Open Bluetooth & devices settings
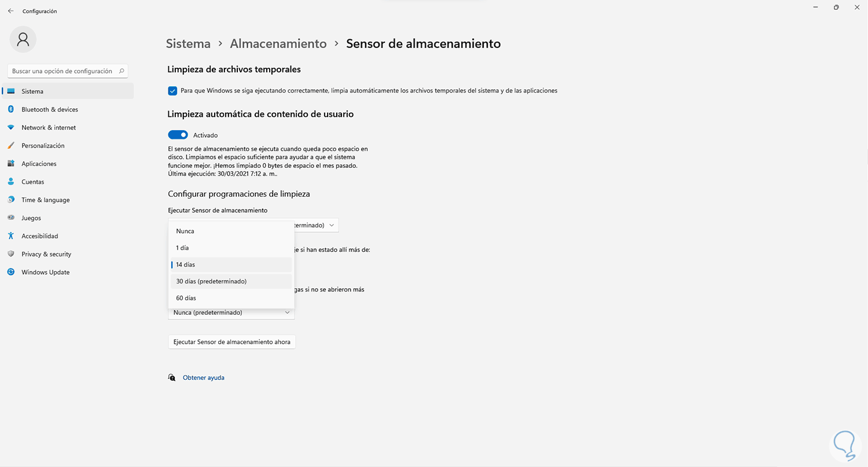Viewport: 868px width, 467px height. point(50,109)
